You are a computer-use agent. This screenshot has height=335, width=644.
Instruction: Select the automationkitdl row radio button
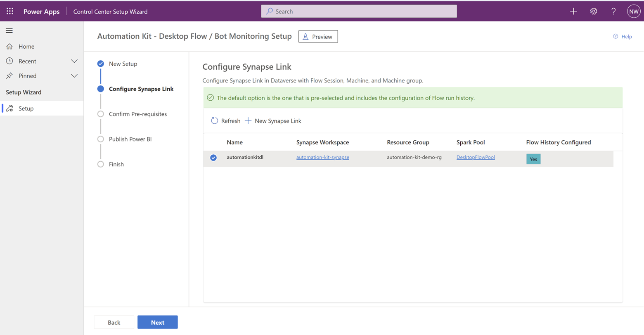pyautogui.click(x=213, y=158)
